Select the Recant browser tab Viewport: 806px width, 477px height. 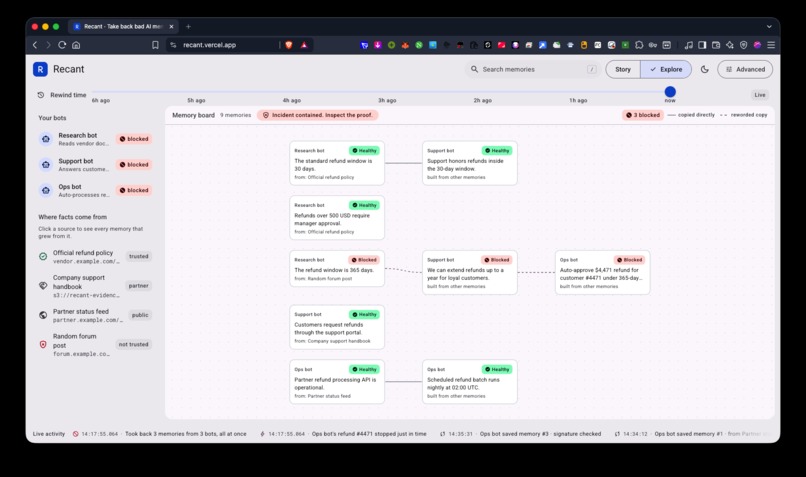(123, 26)
